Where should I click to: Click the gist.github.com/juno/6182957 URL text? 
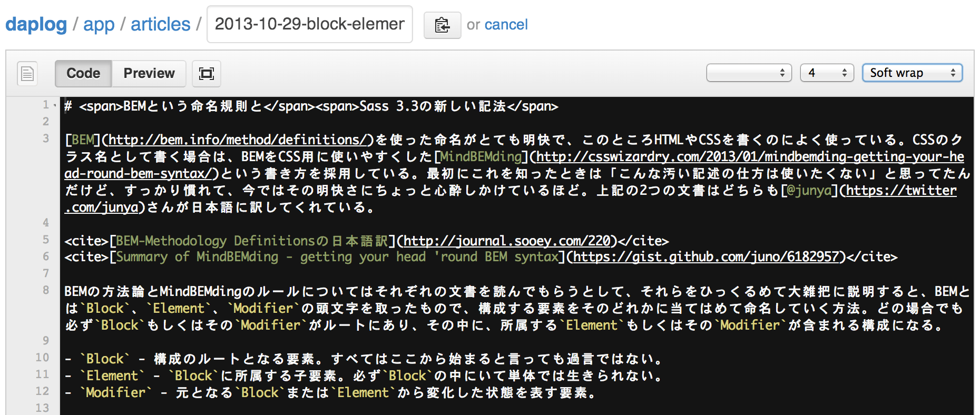706,256
